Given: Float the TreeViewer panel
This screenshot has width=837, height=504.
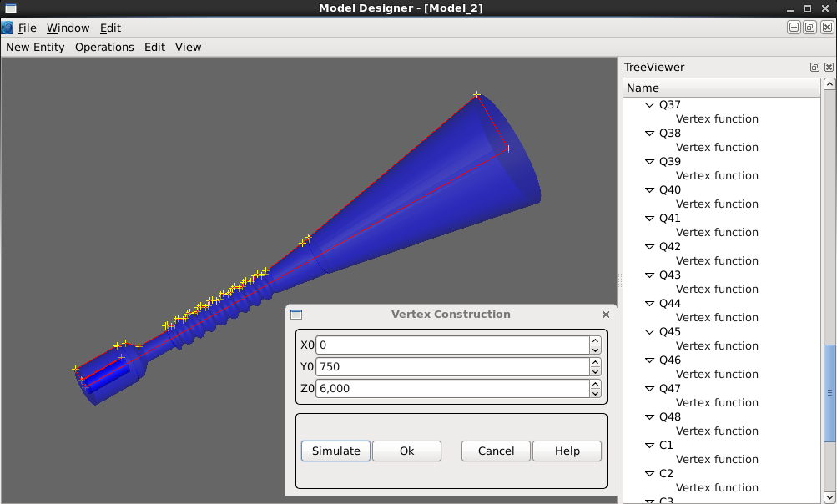Looking at the screenshot, I should (x=814, y=68).
